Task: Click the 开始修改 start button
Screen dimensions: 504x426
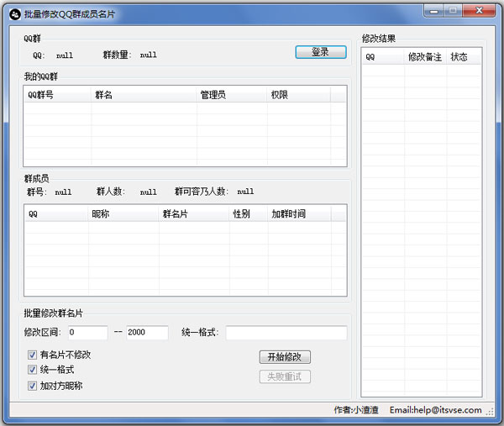Action: (x=284, y=357)
